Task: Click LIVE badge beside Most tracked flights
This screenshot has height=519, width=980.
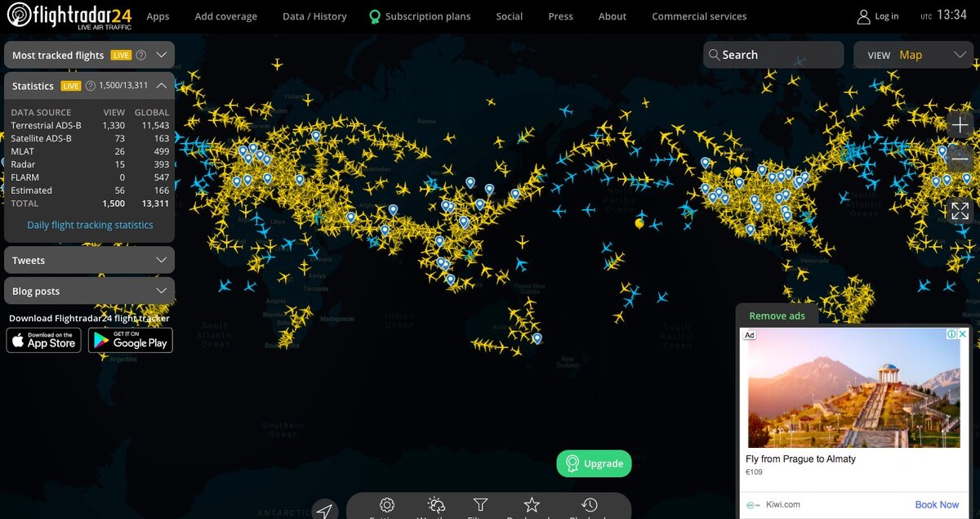Action: (121, 56)
